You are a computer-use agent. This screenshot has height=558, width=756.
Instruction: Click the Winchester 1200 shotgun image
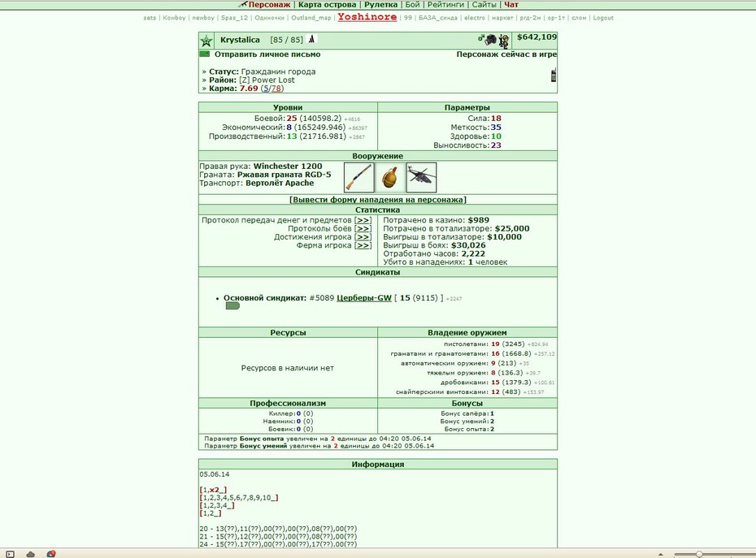tap(359, 177)
